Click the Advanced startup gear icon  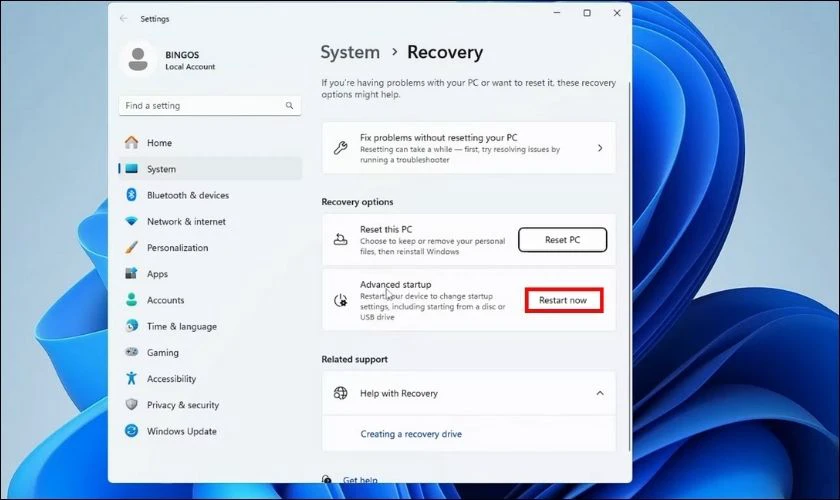[341, 301]
